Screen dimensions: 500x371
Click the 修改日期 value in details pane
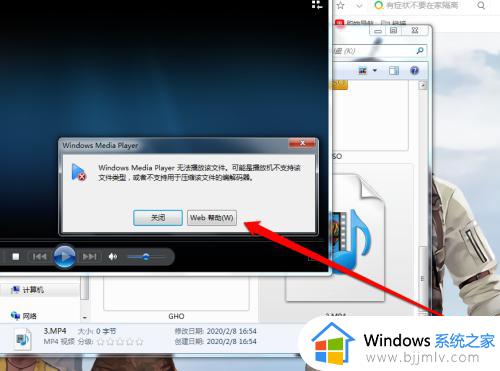coord(231,331)
